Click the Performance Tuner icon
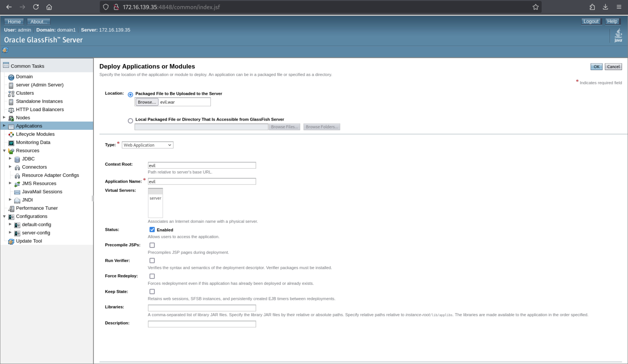Image resolution: width=628 pixels, height=364 pixels. coord(11,209)
